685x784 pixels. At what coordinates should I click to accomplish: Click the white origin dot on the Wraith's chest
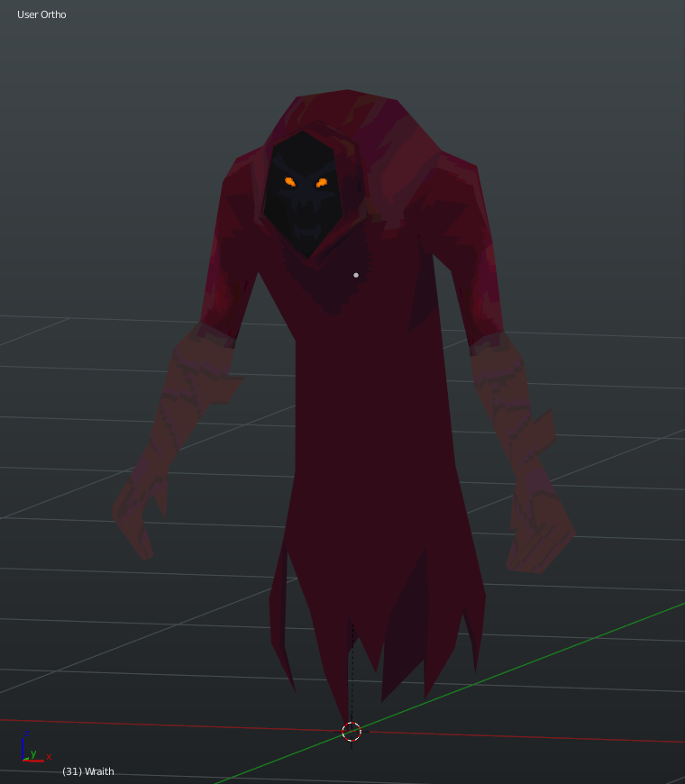pyautogui.click(x=356, y=275)
